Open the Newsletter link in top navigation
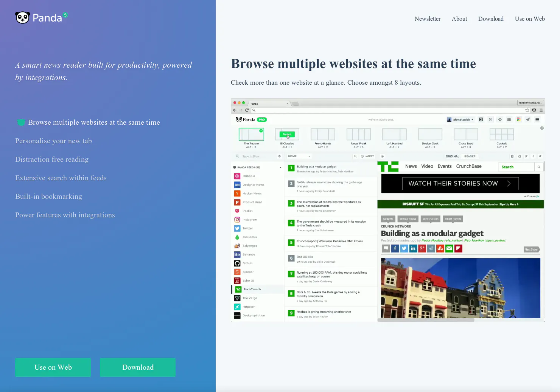The image size is (560, 392). click(428, 19)
